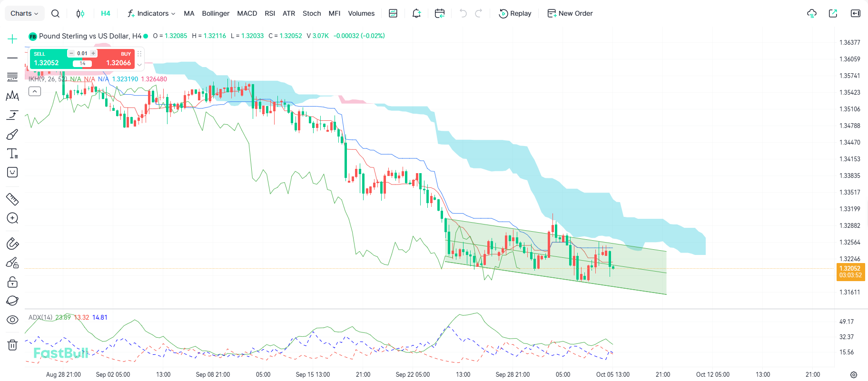The width and height of the screenshot is (868, 381).
Task: Delete drawings with trash icon
Action: (12, 345)
